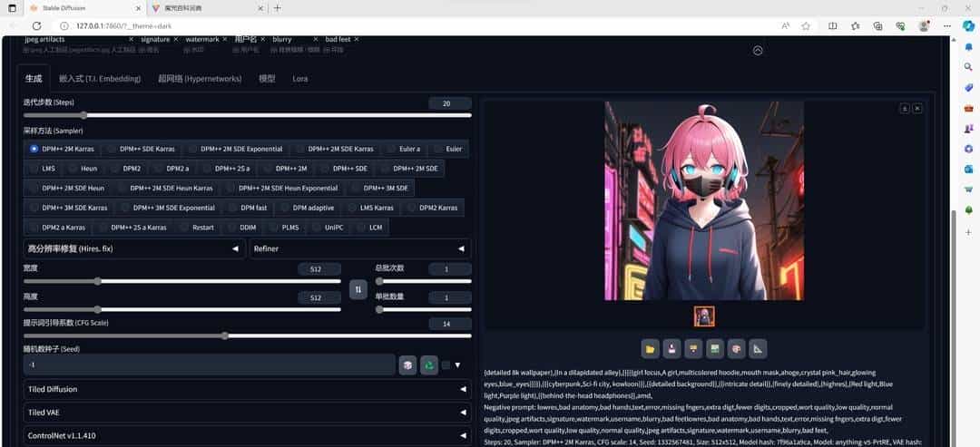Image resolution: width=980 pixels, height=447 pixels.
Task: Click the send to inpaint palette icon
Action: [x=736, y=348]
